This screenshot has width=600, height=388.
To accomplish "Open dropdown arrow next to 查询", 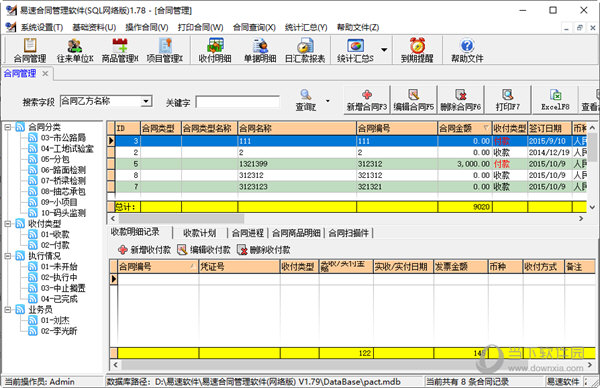I will [x=328, y=101].
